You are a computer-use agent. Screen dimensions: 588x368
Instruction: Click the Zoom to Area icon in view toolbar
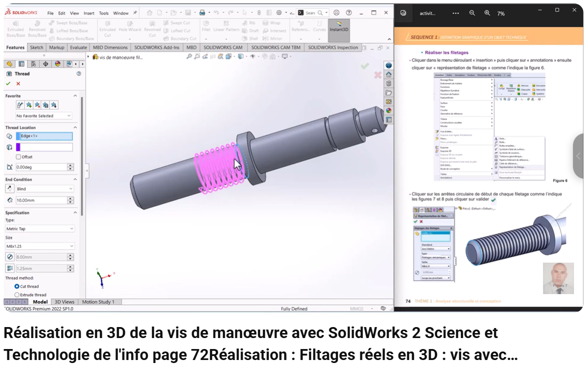coord(197,56)
